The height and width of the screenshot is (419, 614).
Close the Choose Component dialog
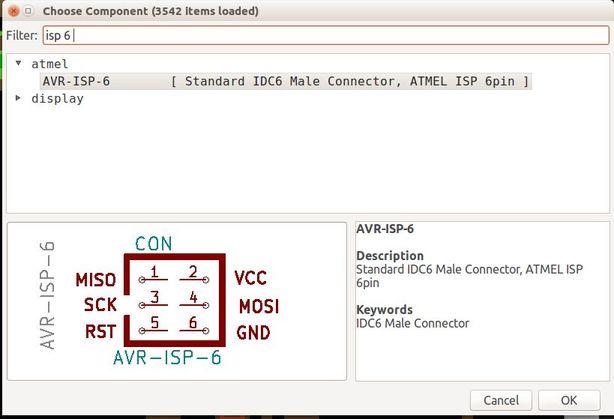(x=14, y=11)
